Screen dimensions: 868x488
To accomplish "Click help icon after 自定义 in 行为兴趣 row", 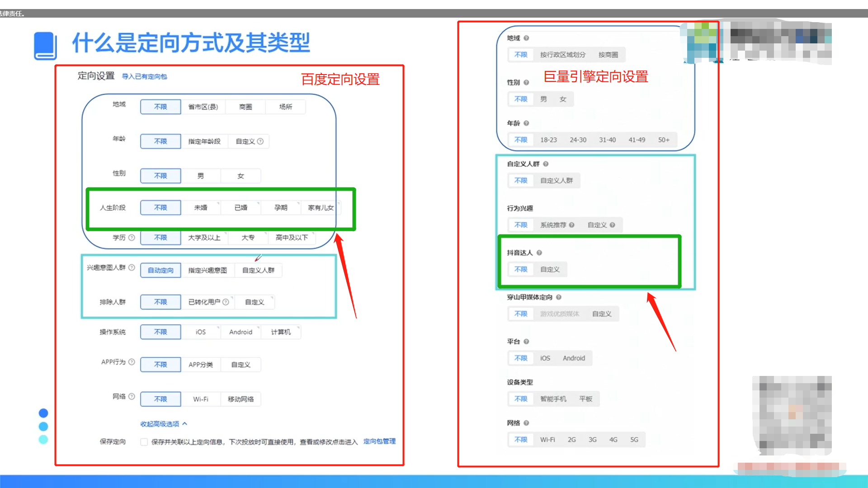I will click(613, 225).
